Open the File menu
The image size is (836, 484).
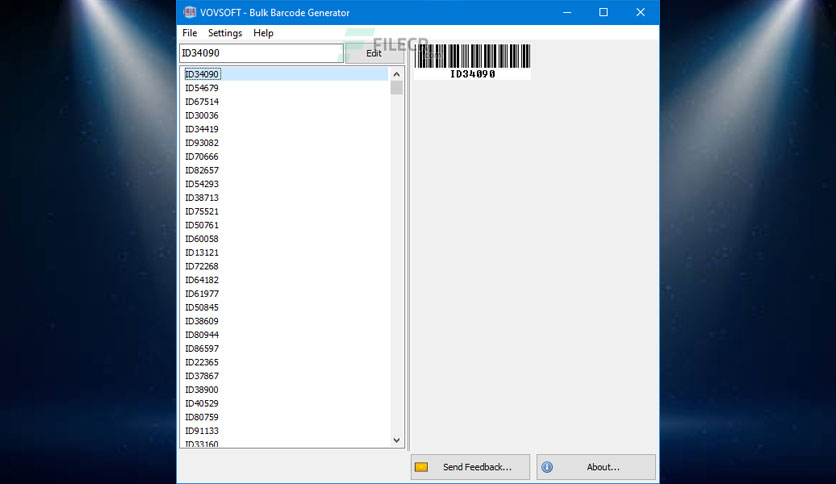189,33
